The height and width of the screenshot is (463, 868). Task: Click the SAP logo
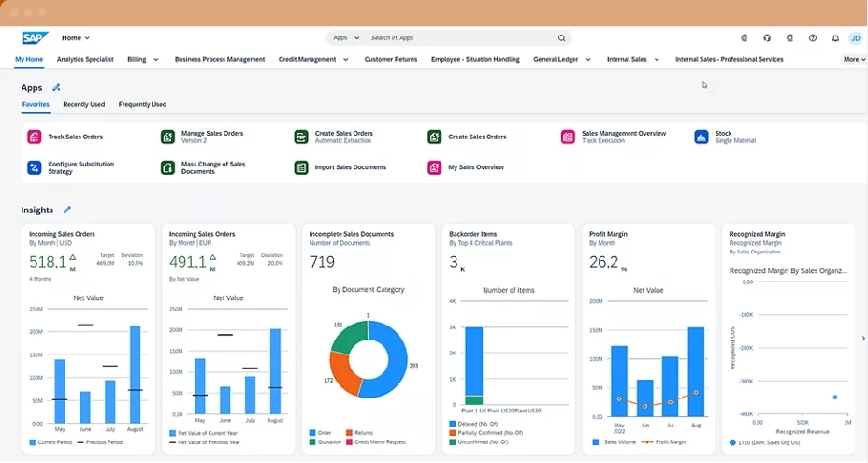36,38
